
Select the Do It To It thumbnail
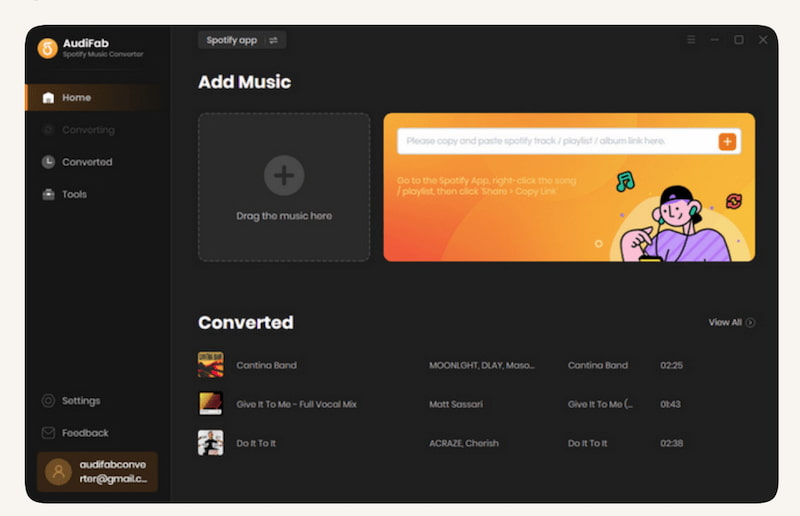(211, 443)
